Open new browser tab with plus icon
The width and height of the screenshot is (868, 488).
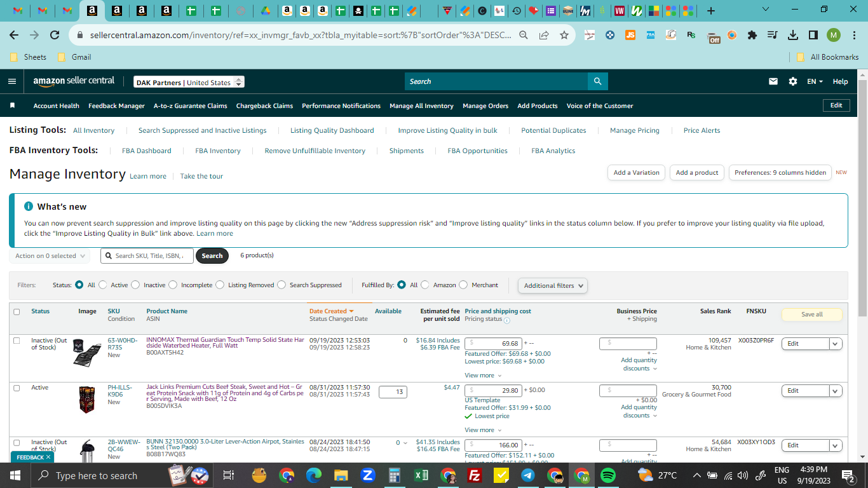point(711,11)
